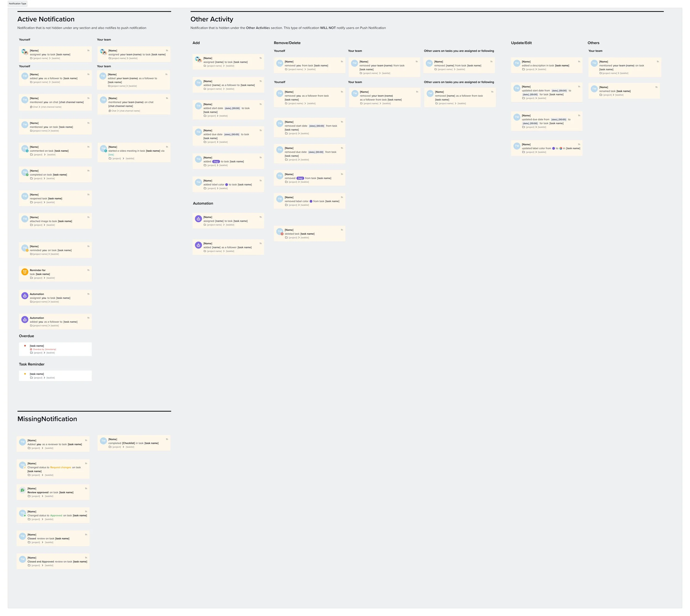Click the avatar with red badge on 'deleted task'
Viewport: 690px width, 616px height.
[280, 232]
